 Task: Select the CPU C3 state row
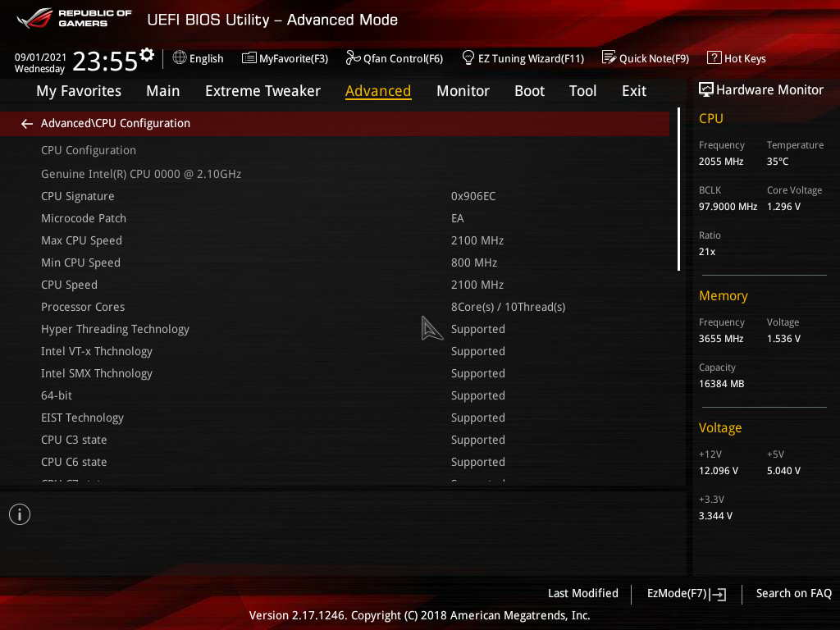[x=335, y=440]
